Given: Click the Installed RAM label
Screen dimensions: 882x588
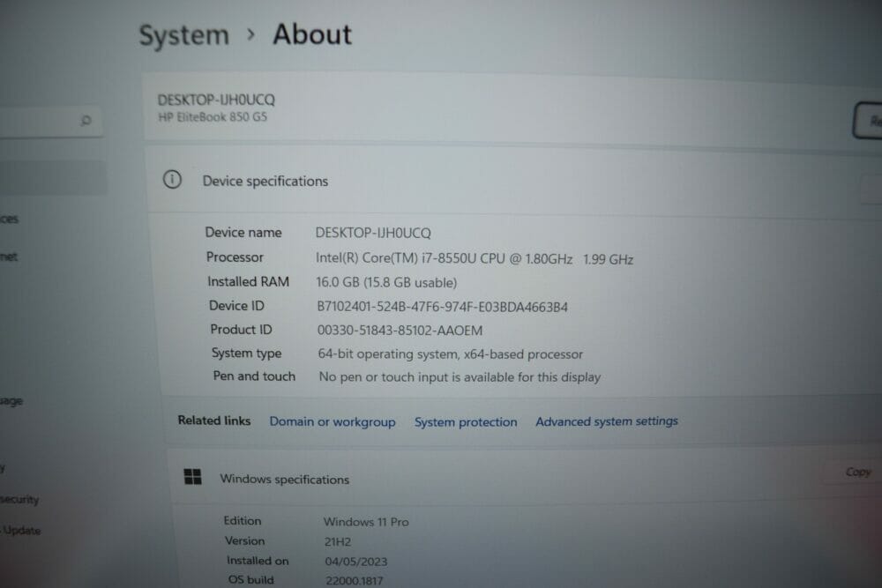Looking at the screenshot, I should 248,281.
